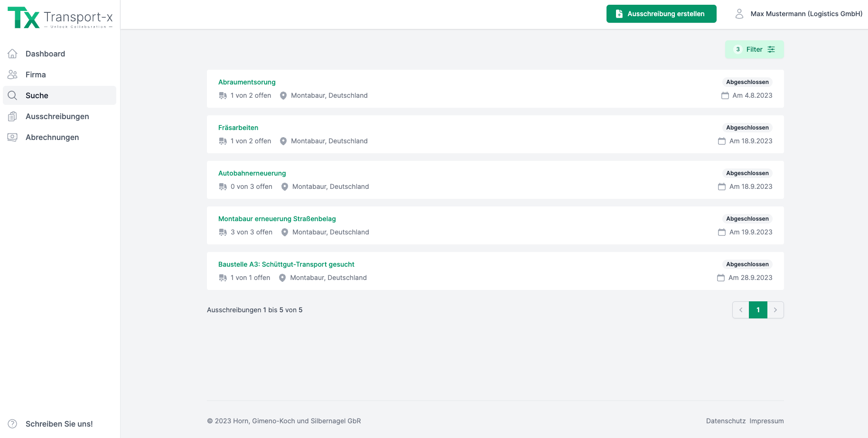868x438 pixels.
Task: Go to previous page with left chevron
Action: [741, 310]
